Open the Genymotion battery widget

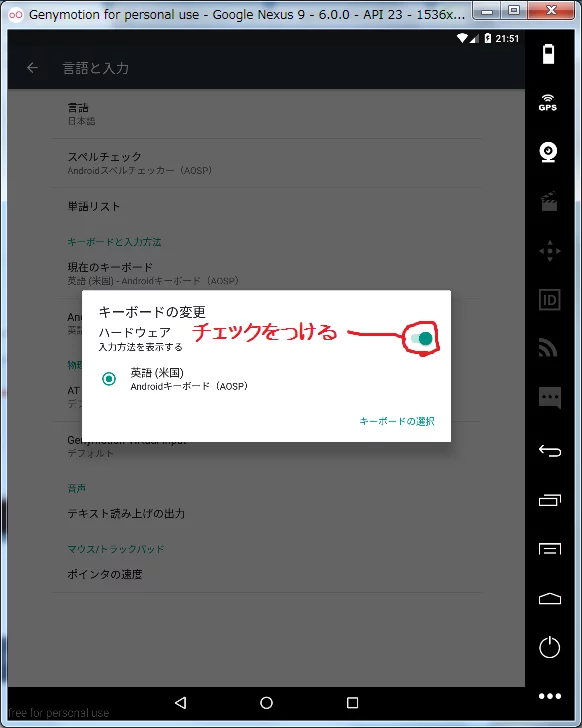click(x=549, y=54)
